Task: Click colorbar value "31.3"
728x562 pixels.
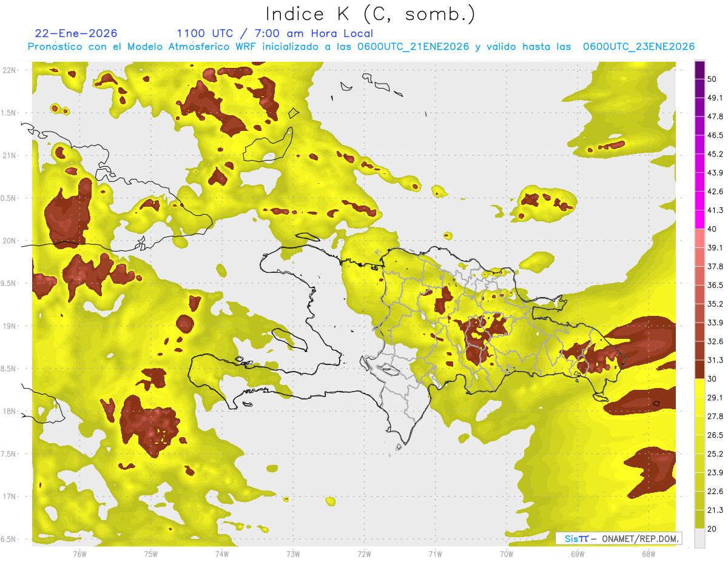Action: point(715,360)
